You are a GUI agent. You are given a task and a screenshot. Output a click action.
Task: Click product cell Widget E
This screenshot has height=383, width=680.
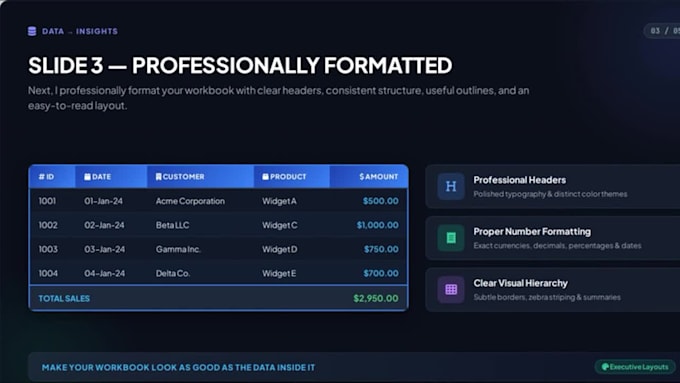point(279,274)
